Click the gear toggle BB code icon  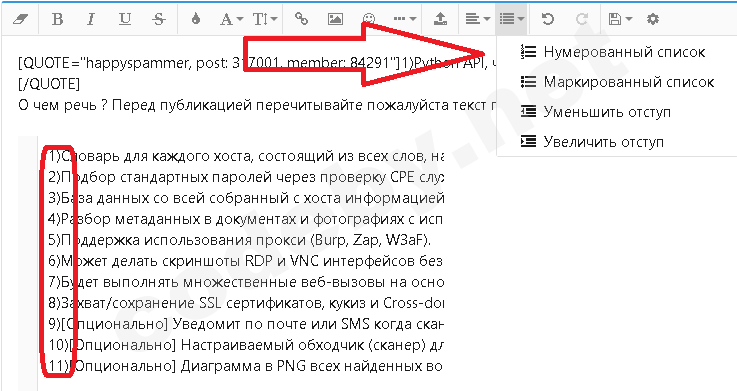[652, 19]
